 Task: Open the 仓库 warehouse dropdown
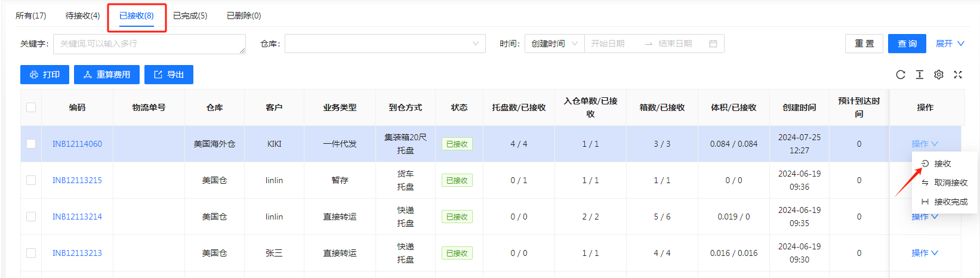point(385,44)
